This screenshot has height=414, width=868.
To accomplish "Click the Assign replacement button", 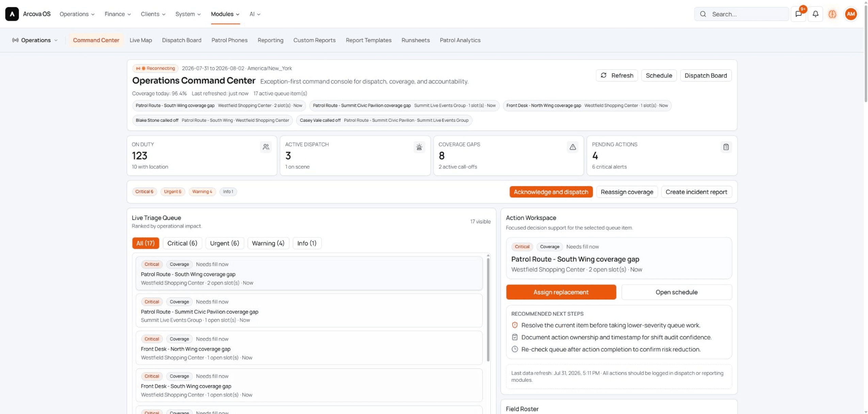I will click(x=561, y=292).
